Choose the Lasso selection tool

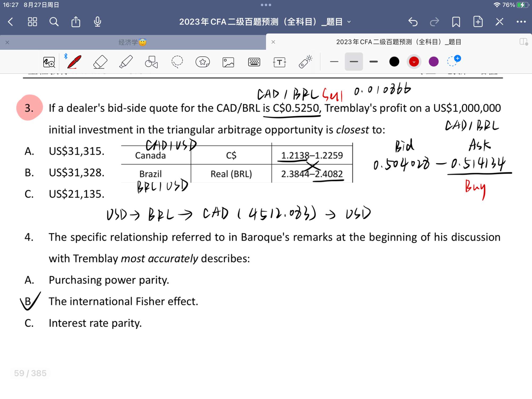[177, 62]
